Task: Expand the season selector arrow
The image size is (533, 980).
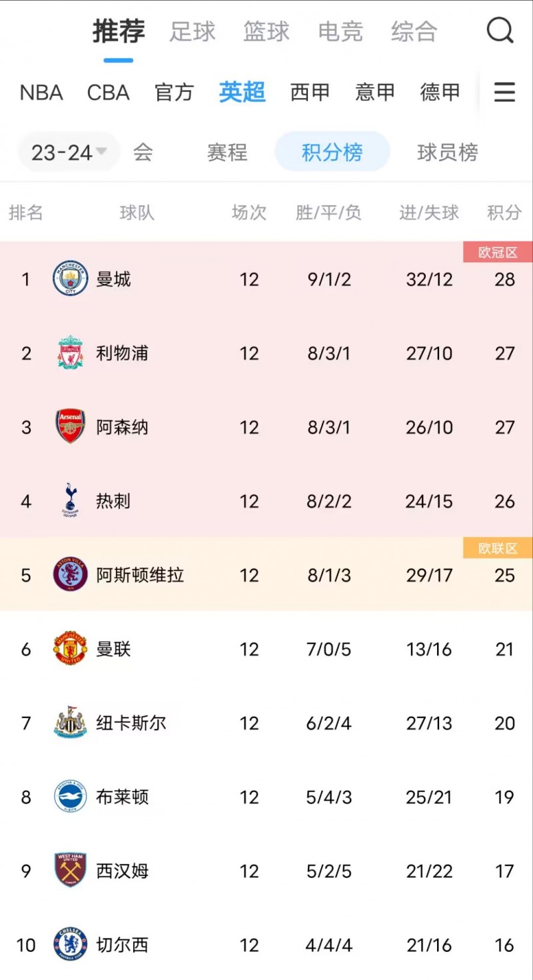Action: coord(101,152)
